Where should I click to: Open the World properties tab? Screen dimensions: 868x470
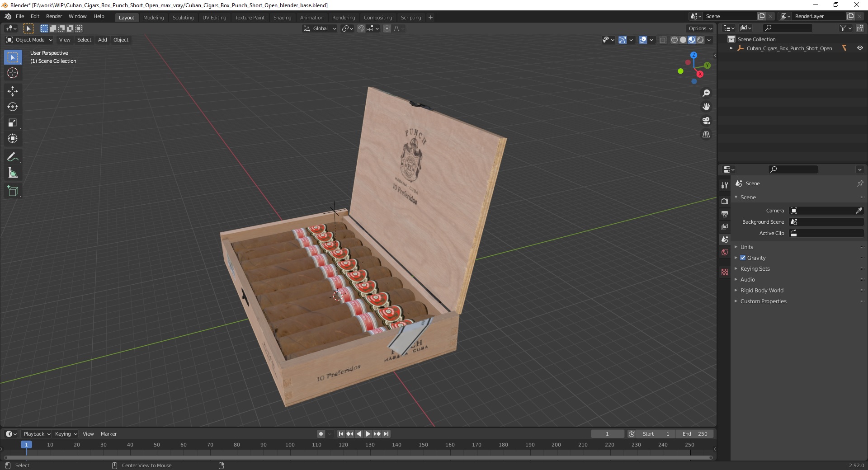pyautogui.click(x=725, y=252)
